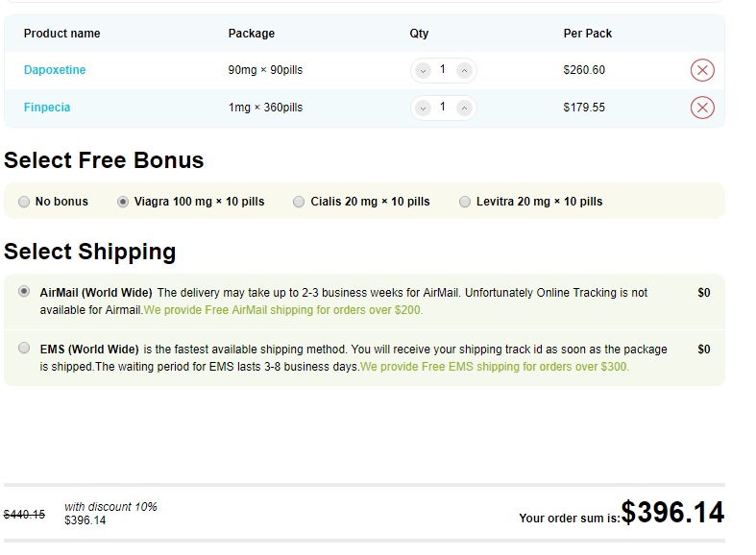The width and height of the screenshot is (756, 555).
Task: Remove Dapoxetine from the cart
Action: point(702,70)
